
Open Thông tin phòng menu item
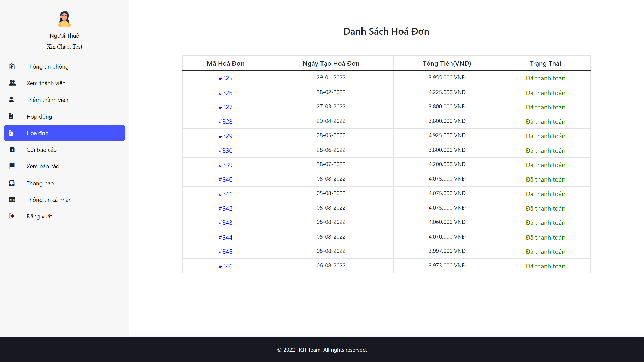point(48,67)
